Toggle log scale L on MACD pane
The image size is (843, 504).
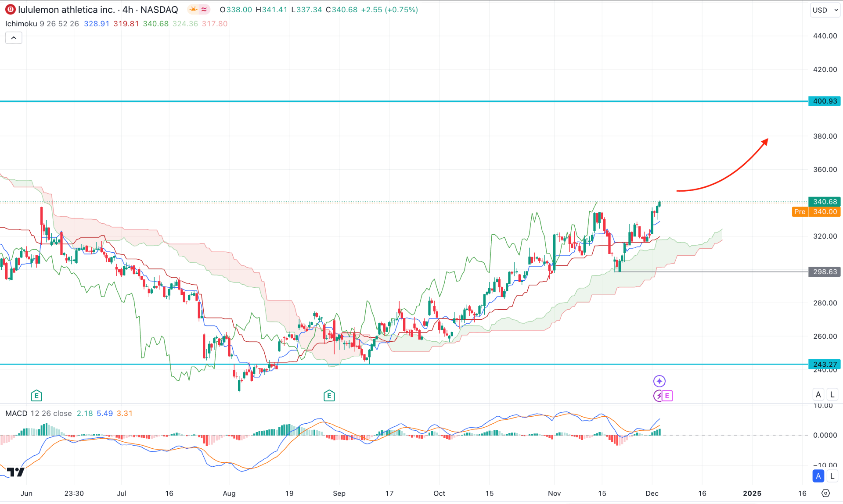pos(832,476)
